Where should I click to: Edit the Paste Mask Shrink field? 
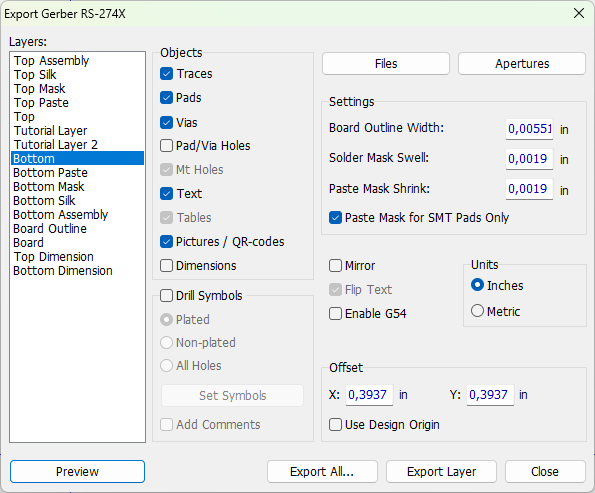(x=529, y=189)
